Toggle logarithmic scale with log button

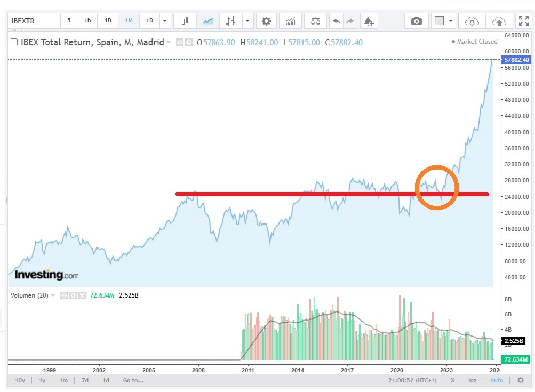click(472, 380)
